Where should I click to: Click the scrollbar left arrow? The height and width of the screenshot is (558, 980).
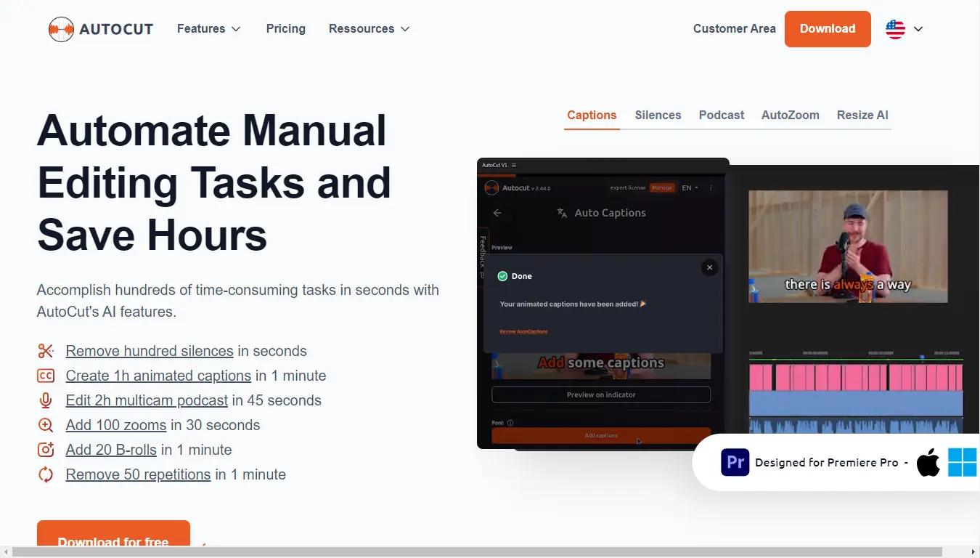5,552
